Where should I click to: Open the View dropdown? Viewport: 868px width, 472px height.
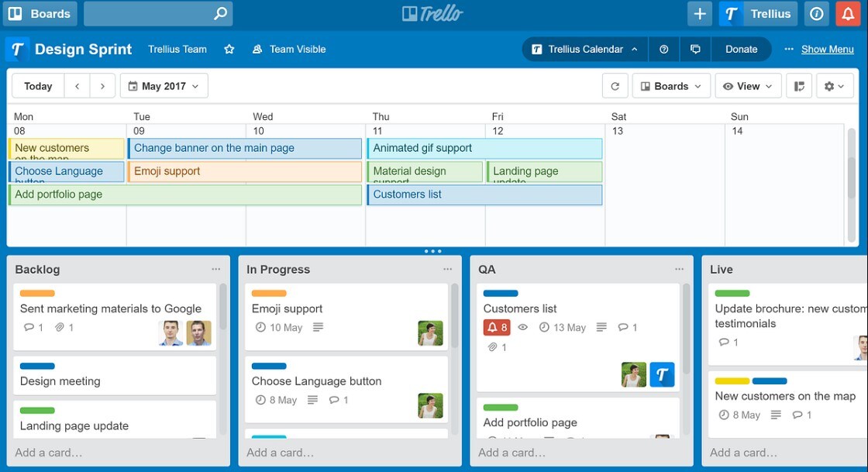(x=748, y=86)
